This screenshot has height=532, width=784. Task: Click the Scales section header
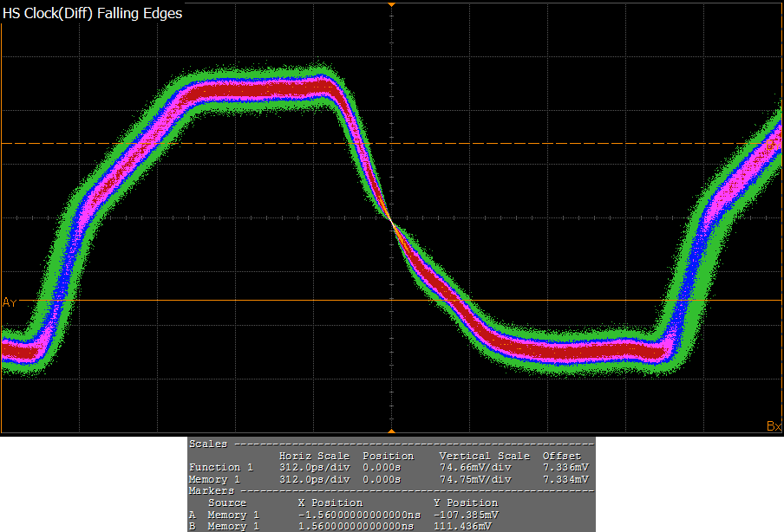point(210,444)
